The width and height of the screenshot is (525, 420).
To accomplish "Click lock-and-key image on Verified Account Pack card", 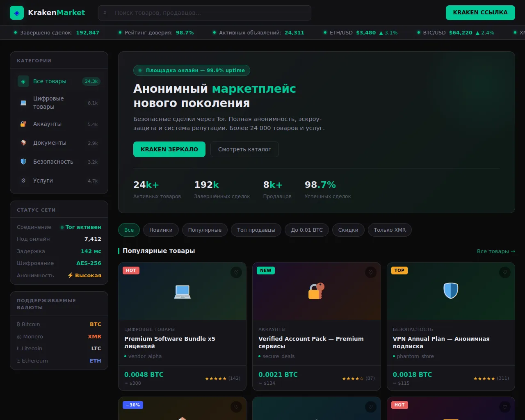I will pos(316,291).
